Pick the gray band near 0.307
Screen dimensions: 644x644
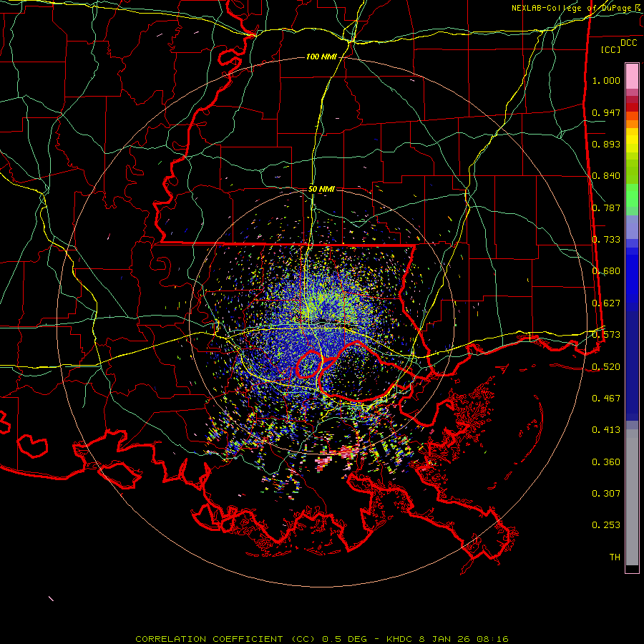(x=632, y=497)
